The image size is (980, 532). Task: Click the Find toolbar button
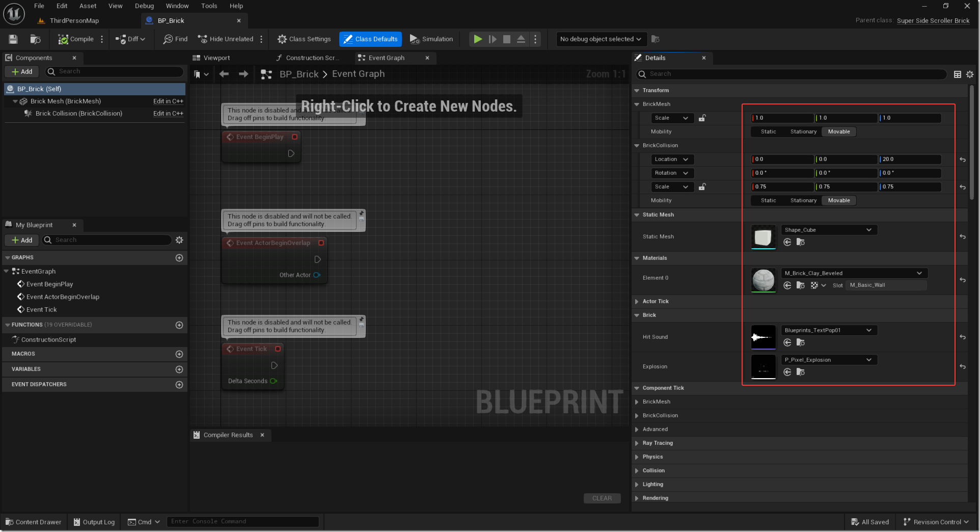pyautogui.click(x=175, y=39)
